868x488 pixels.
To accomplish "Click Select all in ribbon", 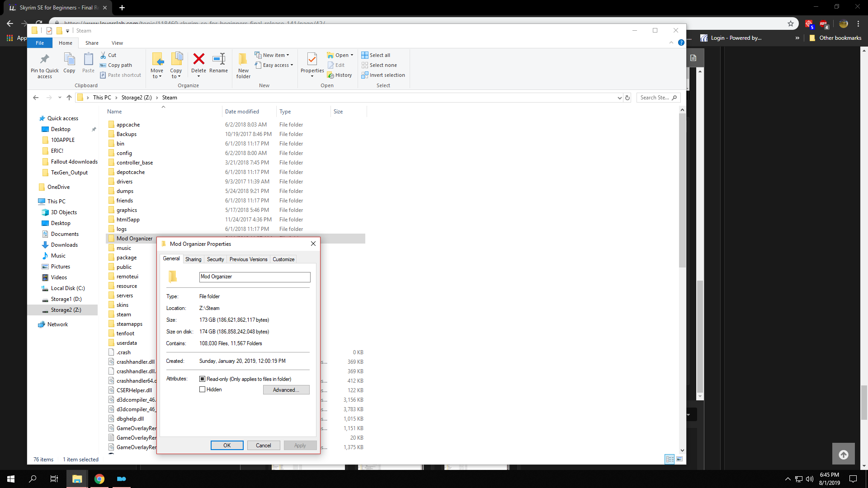I will pyautogui.click(x=376, y=55).
